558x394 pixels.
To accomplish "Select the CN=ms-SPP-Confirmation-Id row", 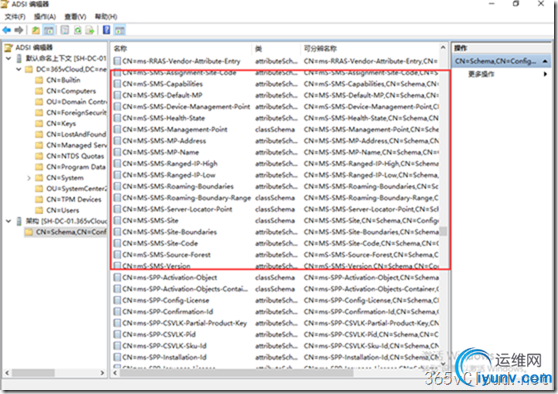I will tap(276, 312).
